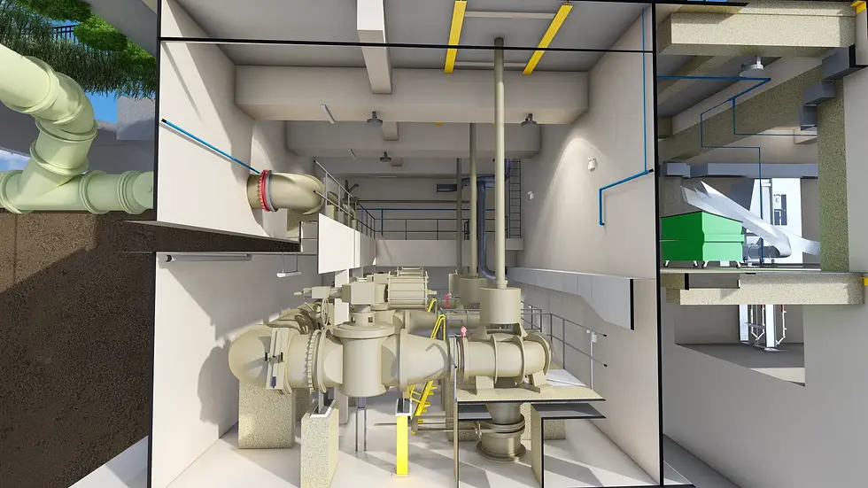The width and height of the screenshot is (868, 488).
Task: Click the small white sensor on the right wall
Action: coord(592,164)
